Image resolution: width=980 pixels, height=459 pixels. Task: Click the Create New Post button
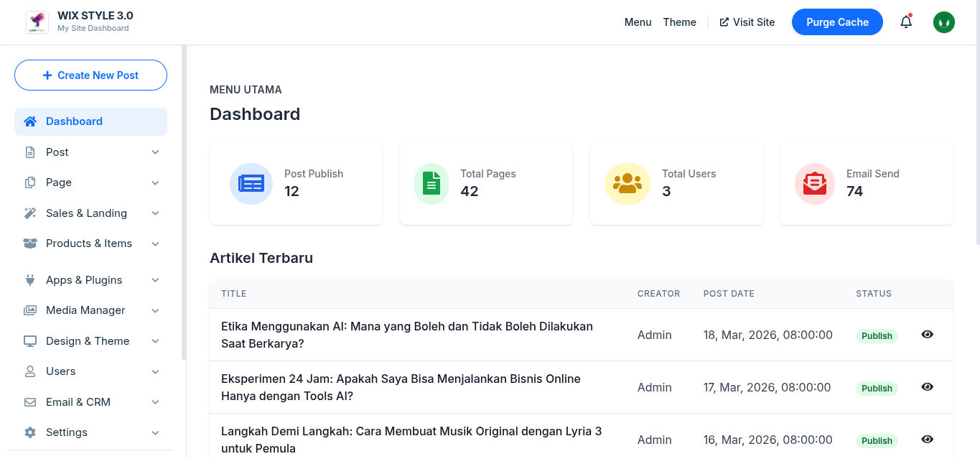[x=90, y=75]
